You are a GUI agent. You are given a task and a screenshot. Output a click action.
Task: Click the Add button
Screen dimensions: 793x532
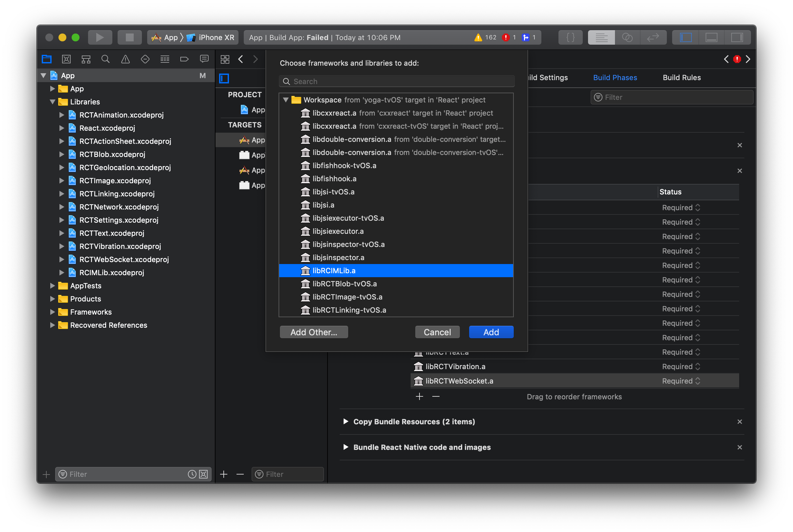click(491, 332)
